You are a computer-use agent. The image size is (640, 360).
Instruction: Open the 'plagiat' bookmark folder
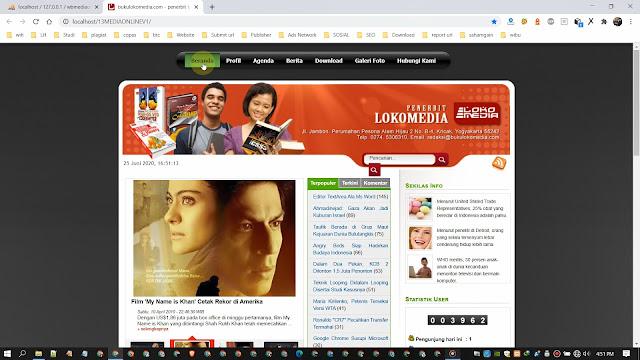tap(94, 35)
